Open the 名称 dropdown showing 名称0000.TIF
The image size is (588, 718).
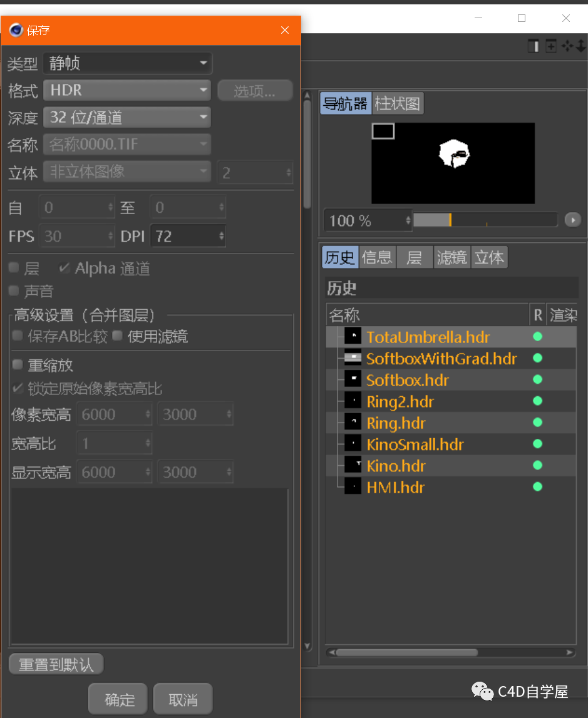[x=127, y=144]
